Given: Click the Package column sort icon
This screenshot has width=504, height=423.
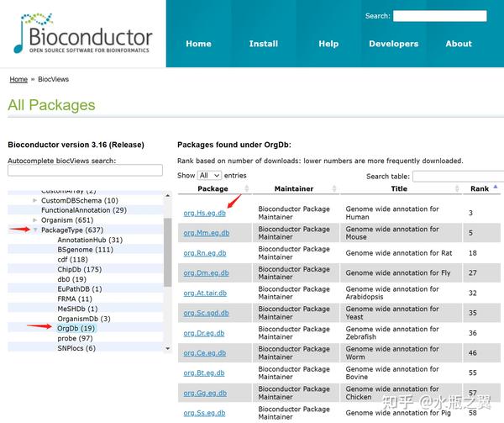Looking at the screenshot, I should pos(245,188).
